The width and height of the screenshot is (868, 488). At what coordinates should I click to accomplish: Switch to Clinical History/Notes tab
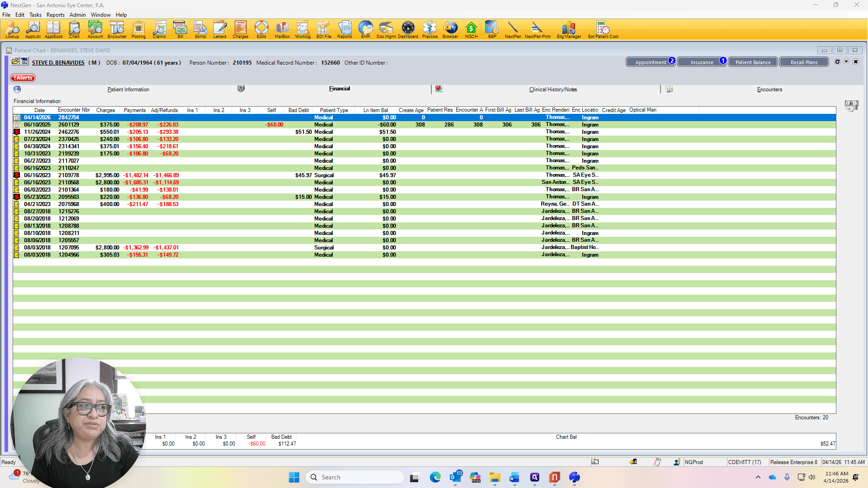553,89
